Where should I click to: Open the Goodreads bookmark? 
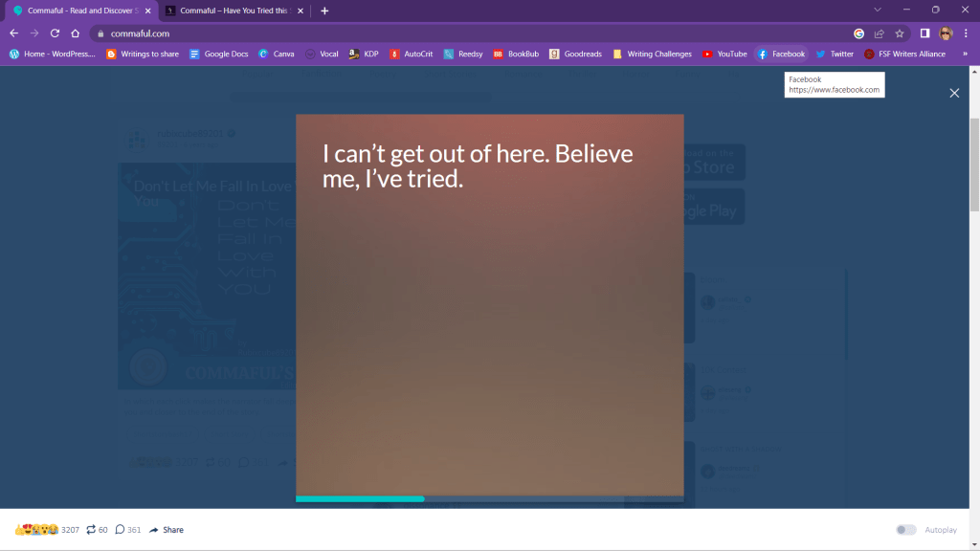coord(576,55)
